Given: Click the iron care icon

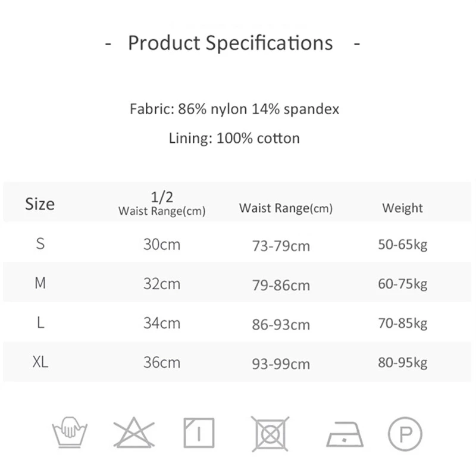Looking at the screenshot, I should click(345, 434).
